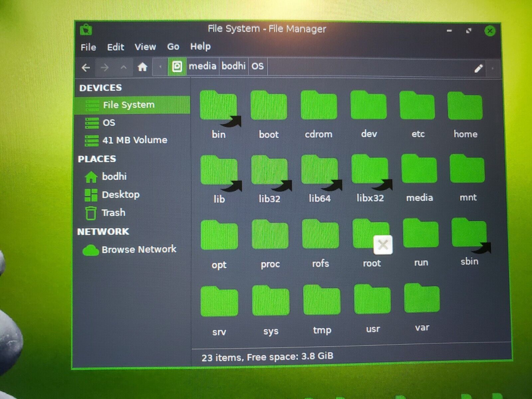Select the libx32 folder
Image resolution: width=532 pixels, height=399 pixels.
pyautogui.click(x=370, y=169)
